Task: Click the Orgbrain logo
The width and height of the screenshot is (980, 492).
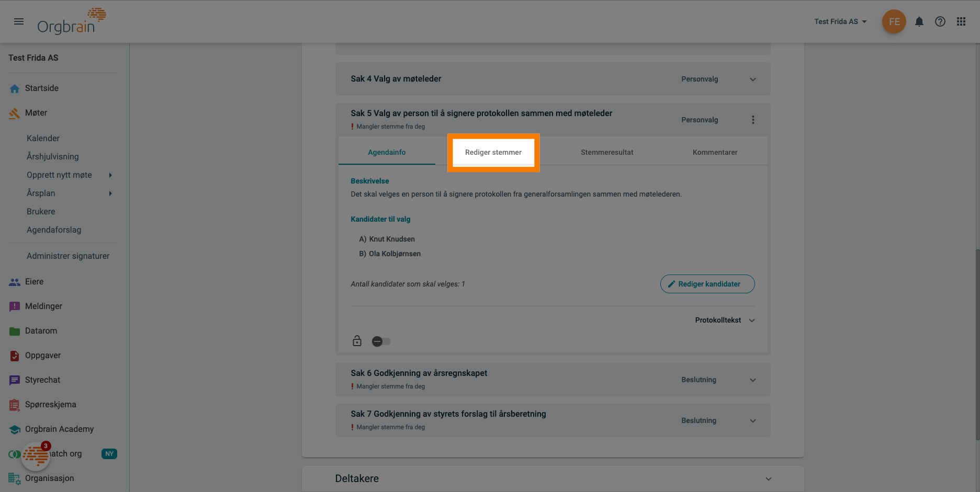Action: pos(72,21)
